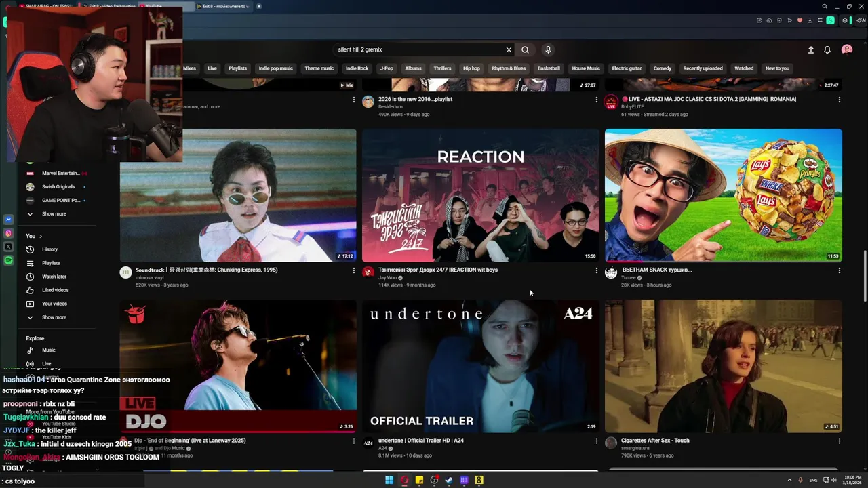
Task: Open Spotify icon in browser sidebar
Action: [x=8, y=260]
